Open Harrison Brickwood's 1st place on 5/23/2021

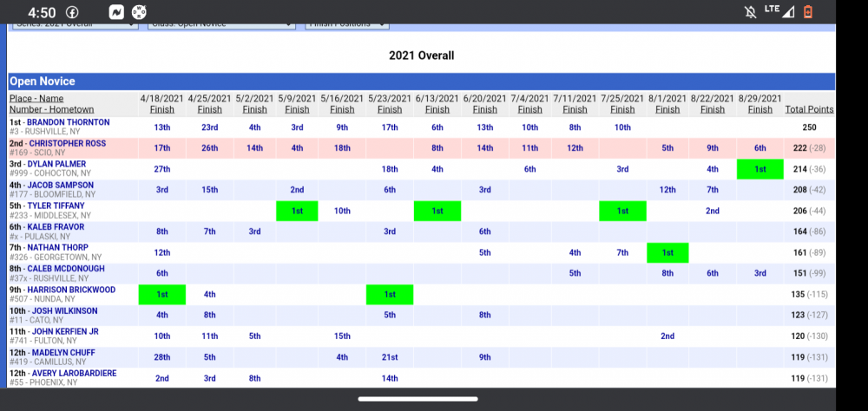[390, 295]
